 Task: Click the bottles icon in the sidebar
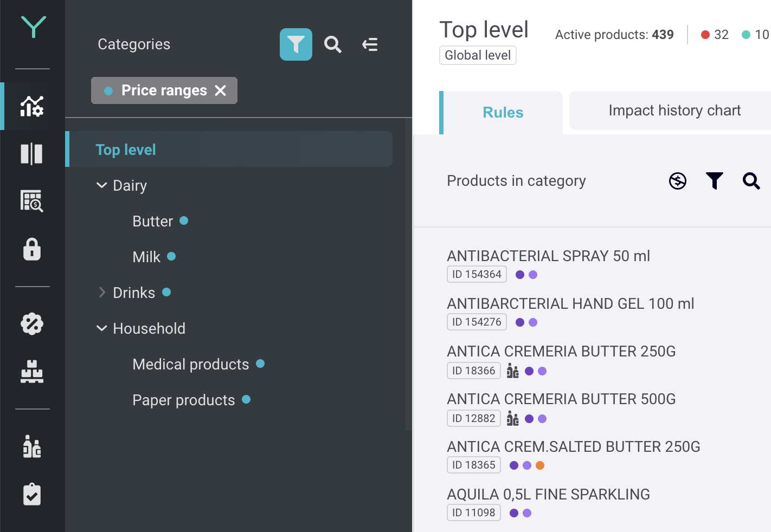point(32,447)
